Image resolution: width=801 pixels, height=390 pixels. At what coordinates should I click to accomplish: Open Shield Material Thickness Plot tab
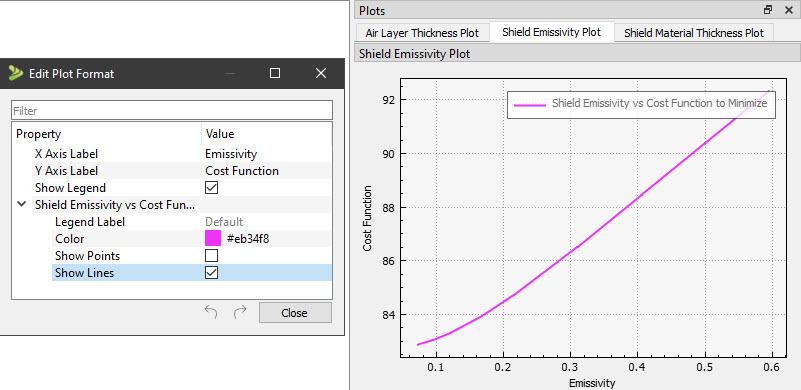tap(694, 33)
